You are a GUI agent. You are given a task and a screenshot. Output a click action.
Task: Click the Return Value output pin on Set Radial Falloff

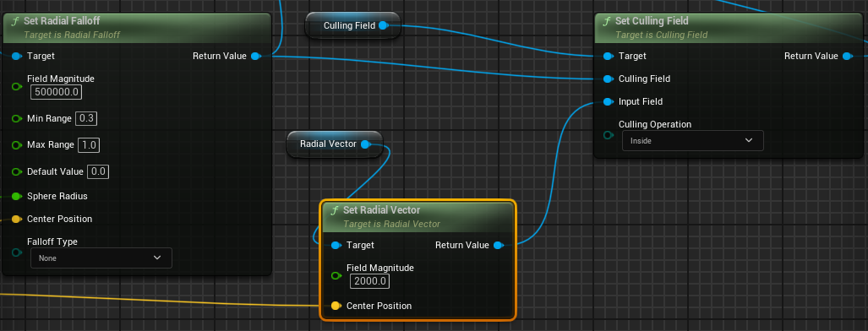255,56
